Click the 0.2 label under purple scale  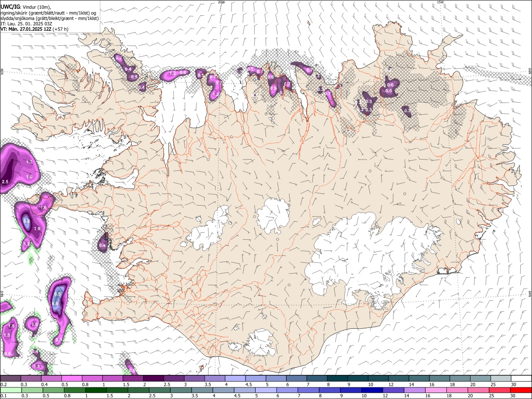coord(3,384)
